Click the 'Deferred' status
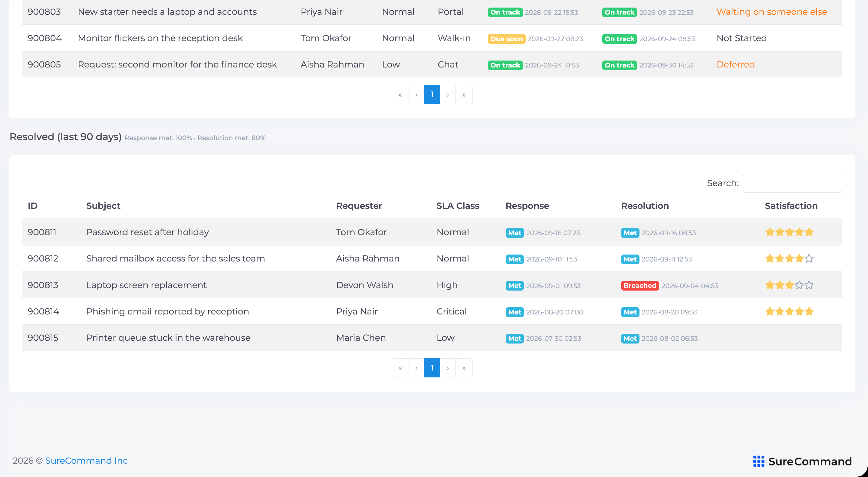The width and height of the screenshot is (868, 477). coord(735,64)
